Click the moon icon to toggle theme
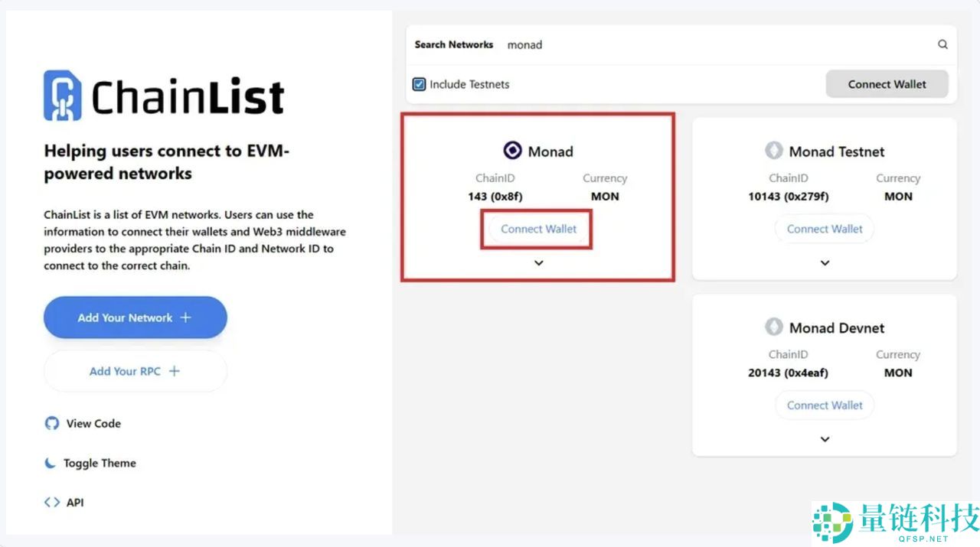The image size is (980, 547). point(49,462)
